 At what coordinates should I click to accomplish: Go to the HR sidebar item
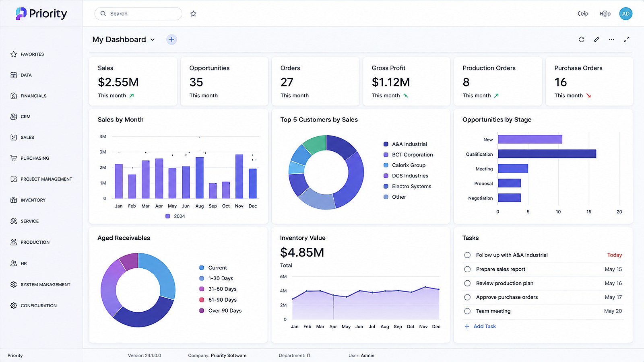click(x=19, y=263)
